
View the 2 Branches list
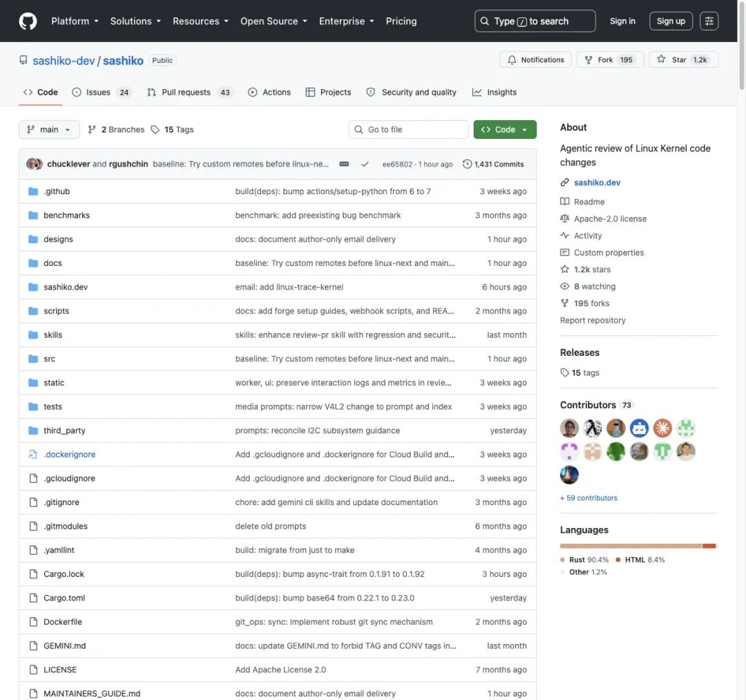pos(116,129)
